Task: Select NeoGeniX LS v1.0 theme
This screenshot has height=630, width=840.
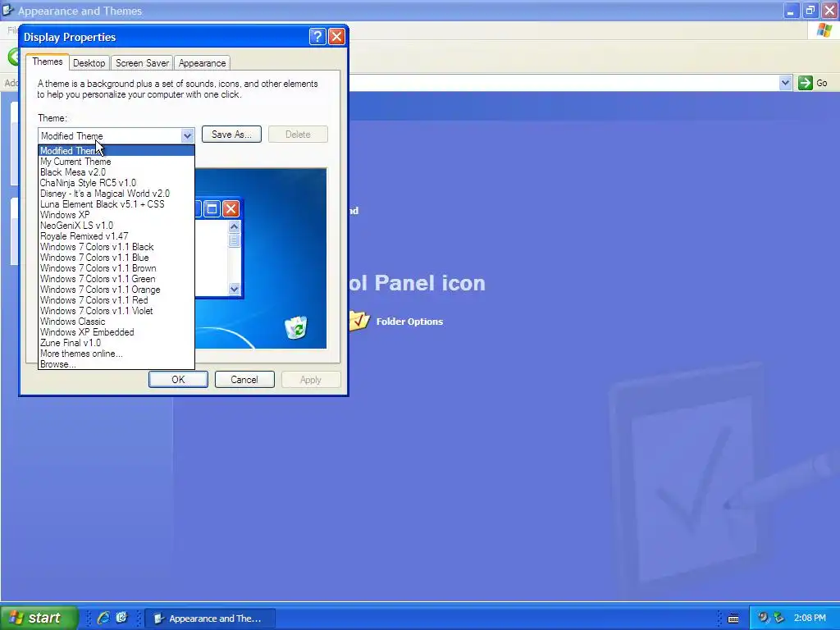Action: coord(116,226)
